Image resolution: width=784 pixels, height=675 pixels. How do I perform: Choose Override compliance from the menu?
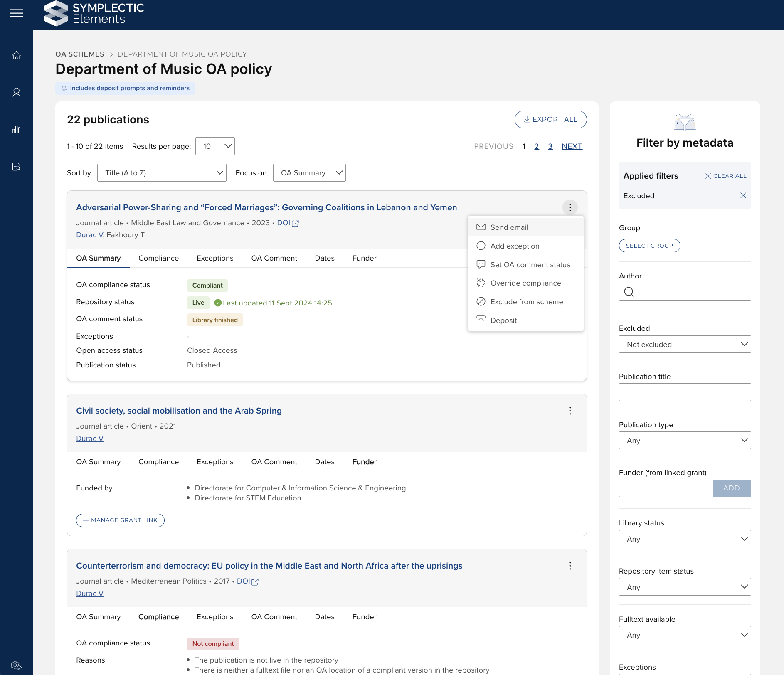click(x=525, y=283)
